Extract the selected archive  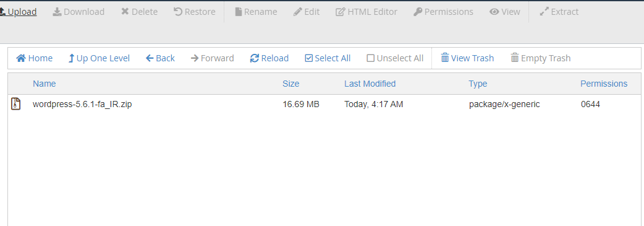point(559,12)
